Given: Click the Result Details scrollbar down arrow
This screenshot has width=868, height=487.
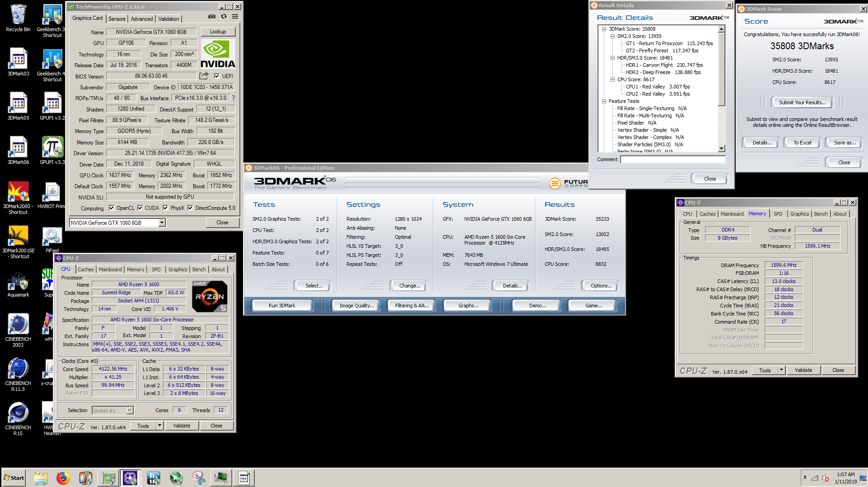Looking at the screenshot, I should pyautogui.click(x=722, y=148).
